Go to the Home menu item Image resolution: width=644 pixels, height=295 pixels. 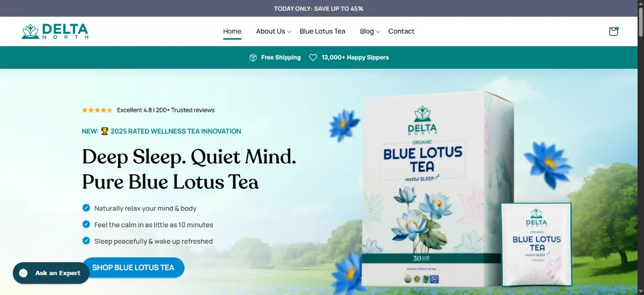(232, 31)
